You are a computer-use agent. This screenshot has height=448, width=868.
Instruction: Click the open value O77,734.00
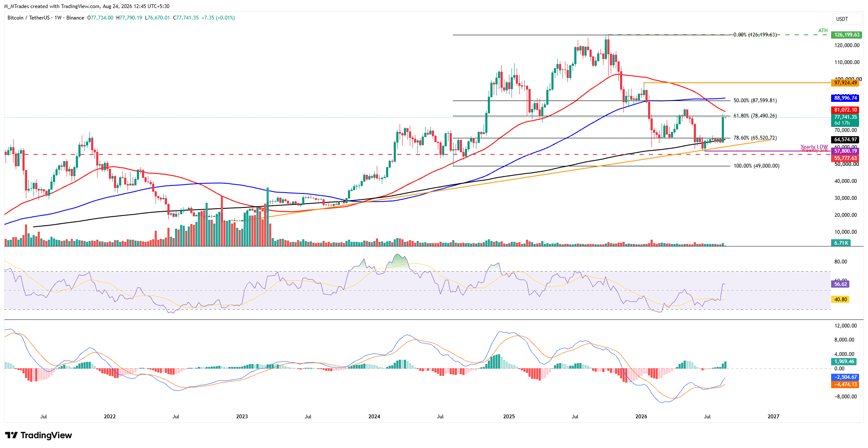(100, 18)
